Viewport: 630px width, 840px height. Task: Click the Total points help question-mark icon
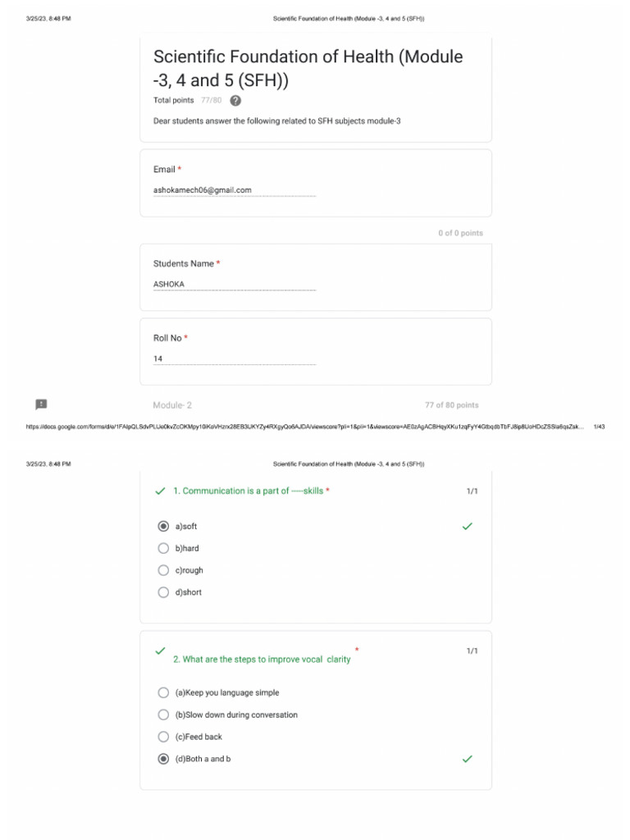(x=235, y=101)
